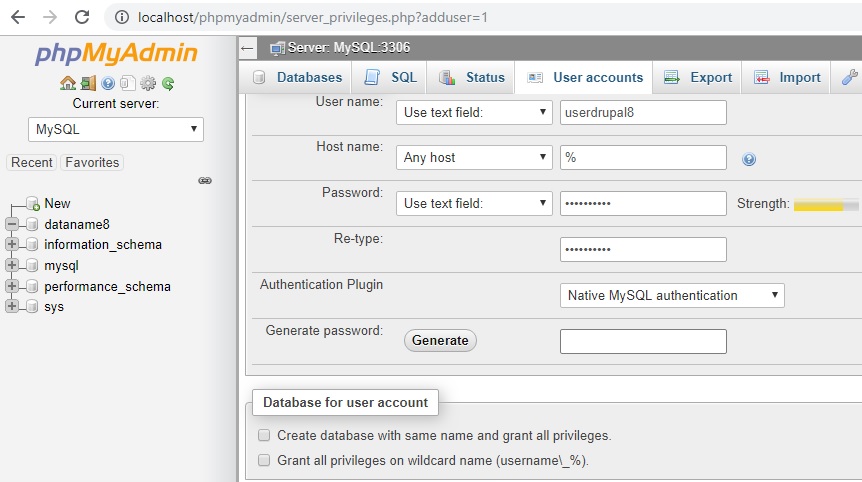Expand the information_schema tree node
Viewport: 862px width, 482px height.
tap(12, 245)
